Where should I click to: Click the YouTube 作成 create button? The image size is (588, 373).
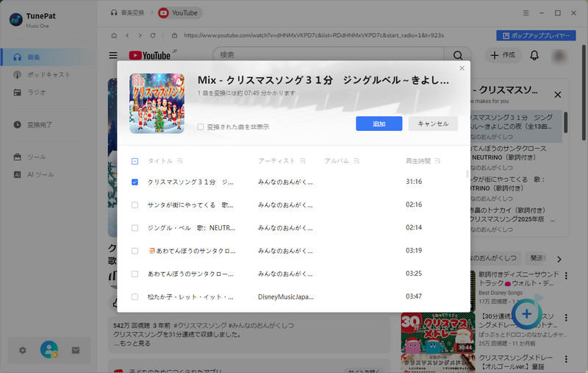coord(503,55)
